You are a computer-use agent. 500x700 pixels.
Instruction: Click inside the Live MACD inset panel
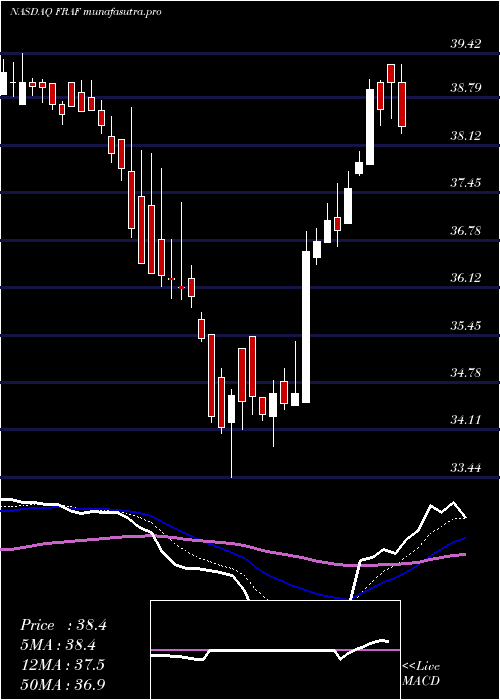point(275,650)
